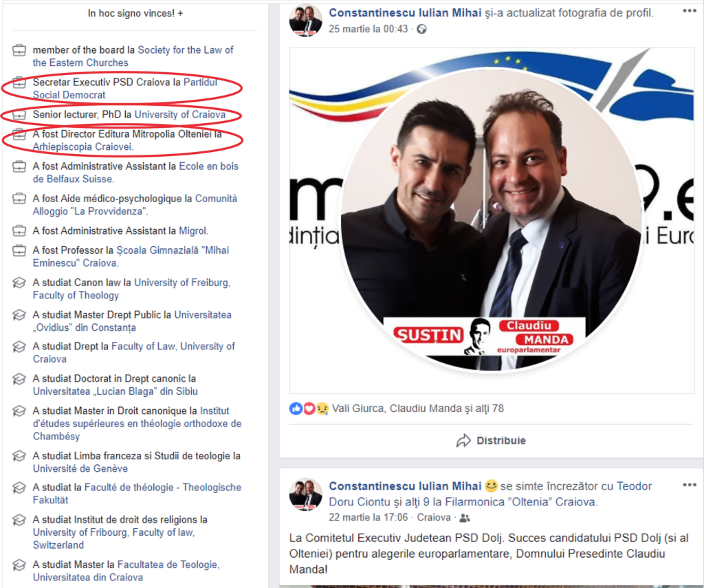This screenshot has width=704, height=588.
Task: Open Partidul Social Democrat page link
Action: (x=125, y=89)
